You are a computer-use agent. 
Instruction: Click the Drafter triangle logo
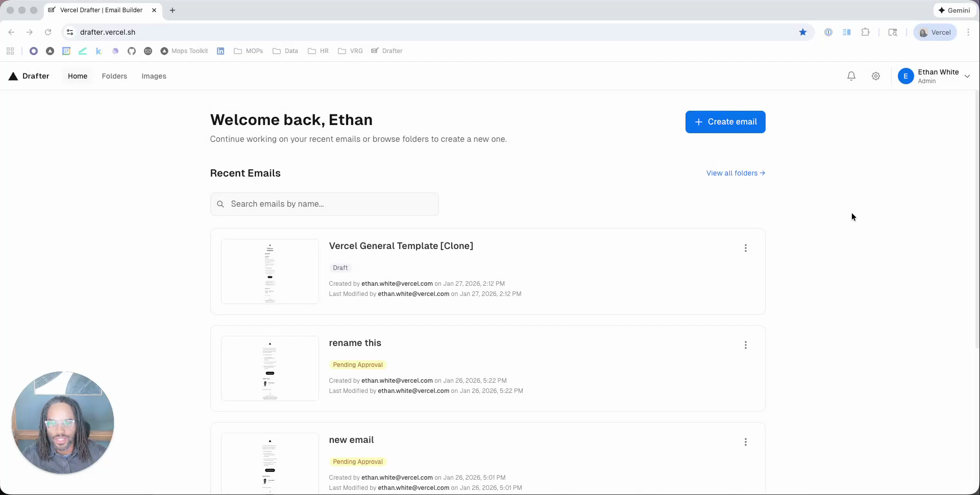[13, 76]
